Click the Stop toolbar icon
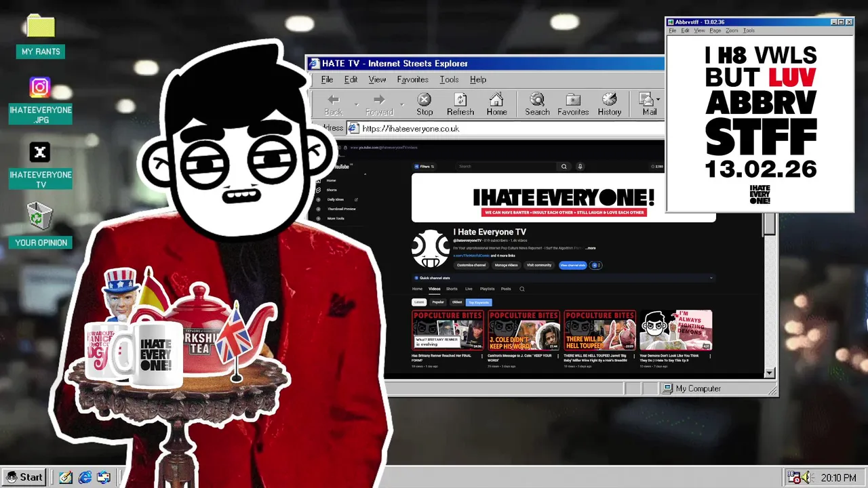The width and height of the screenshot is (868, 488). click(x=425, y=100)
